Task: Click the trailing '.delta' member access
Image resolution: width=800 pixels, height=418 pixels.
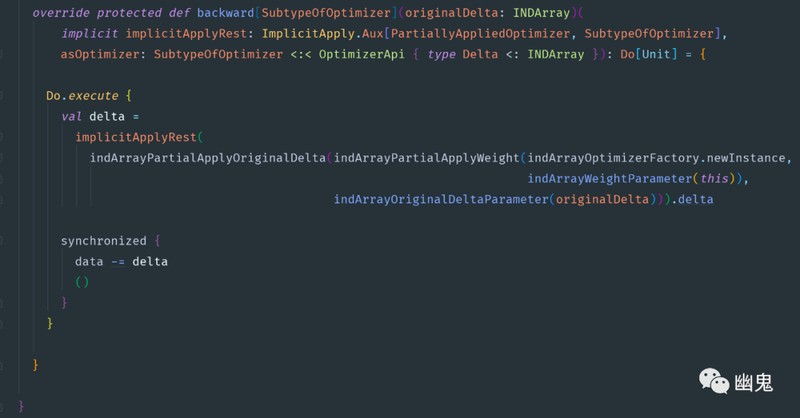Action: (x=692, y=200)
